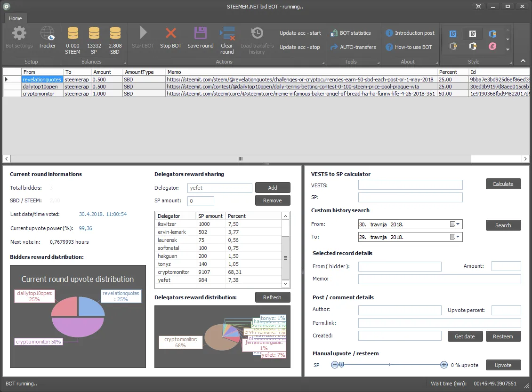Click the Upvote button
Viewport: 532px width, 392px height.
pos(503,365)
